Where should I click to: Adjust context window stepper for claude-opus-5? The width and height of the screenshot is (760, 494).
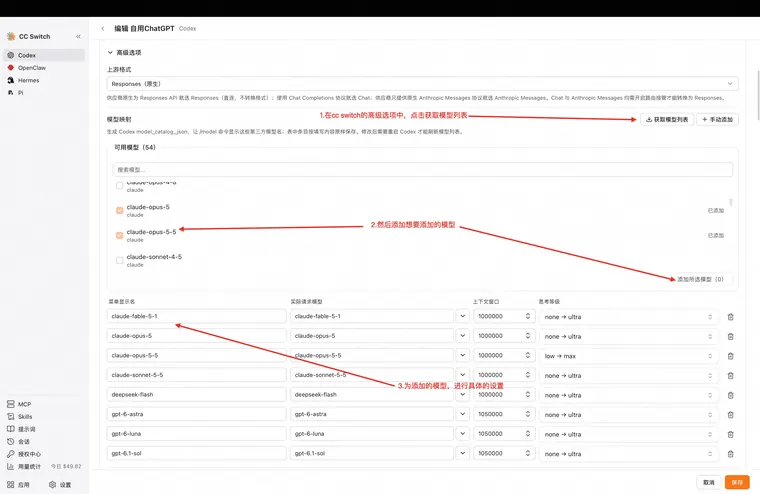pos(528,335)
